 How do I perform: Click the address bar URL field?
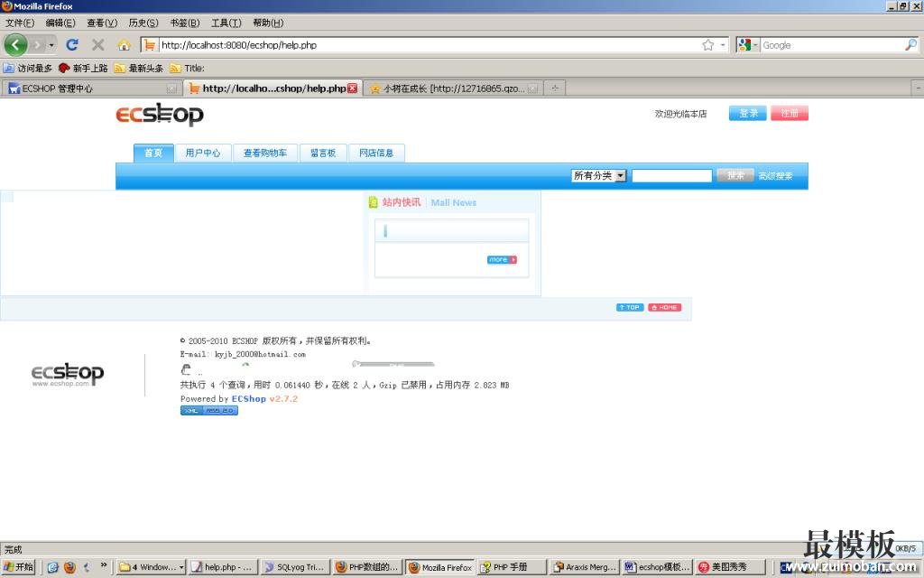coord(430,45)
